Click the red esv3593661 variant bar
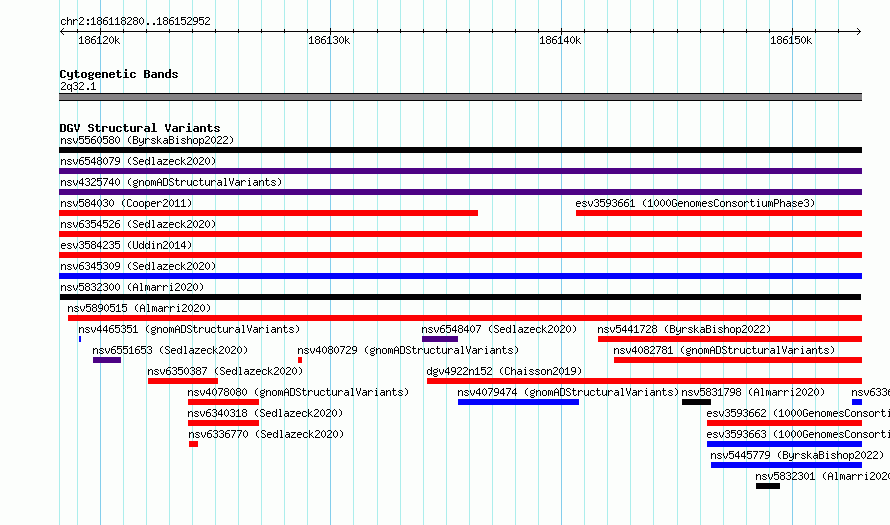This screenshot has height=525, width=890. pos(719,213)
